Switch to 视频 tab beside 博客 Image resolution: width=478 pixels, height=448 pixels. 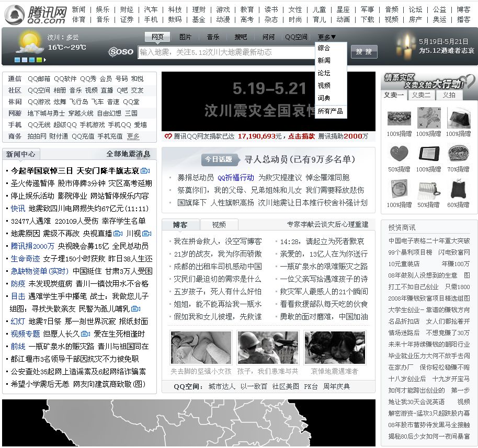219,225
